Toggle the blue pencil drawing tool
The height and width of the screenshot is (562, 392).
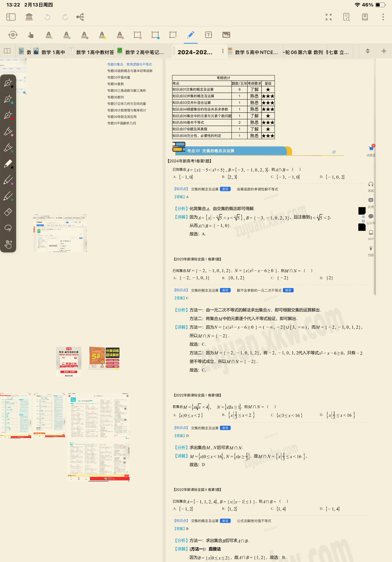tap(191, 35)
